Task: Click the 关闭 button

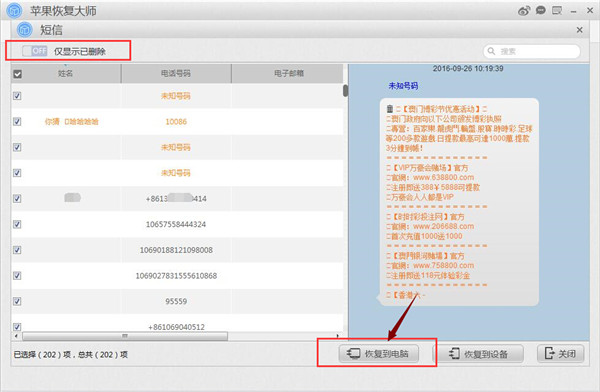Action: click(561, 353)
